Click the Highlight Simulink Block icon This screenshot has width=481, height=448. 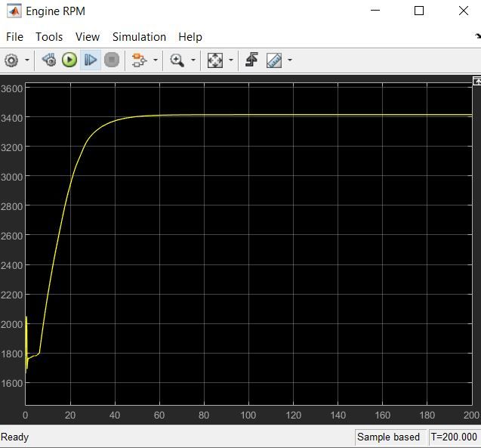(138, 60)
